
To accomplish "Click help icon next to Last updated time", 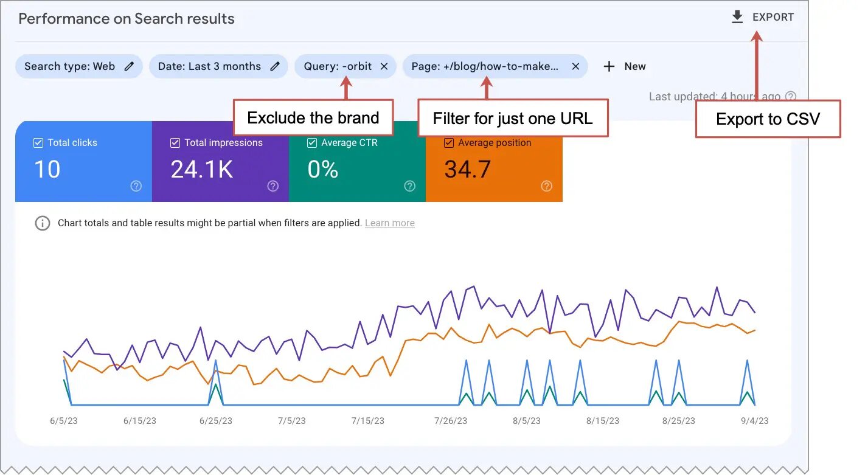I will (x=789, y=96).
